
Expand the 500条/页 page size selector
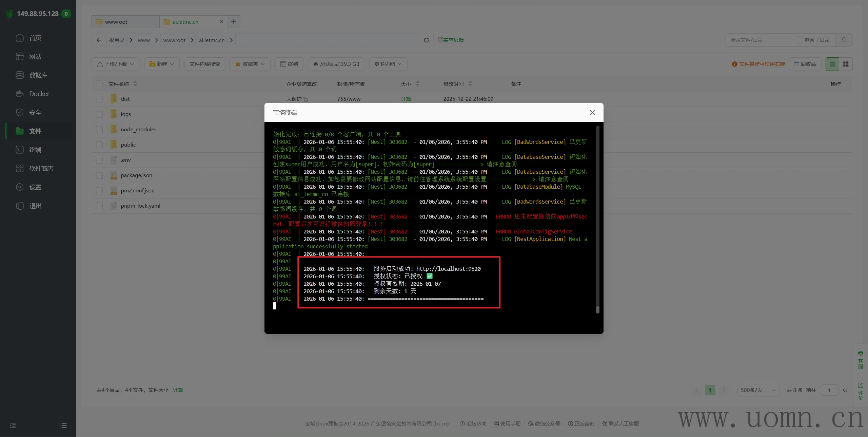click(758, 390)
